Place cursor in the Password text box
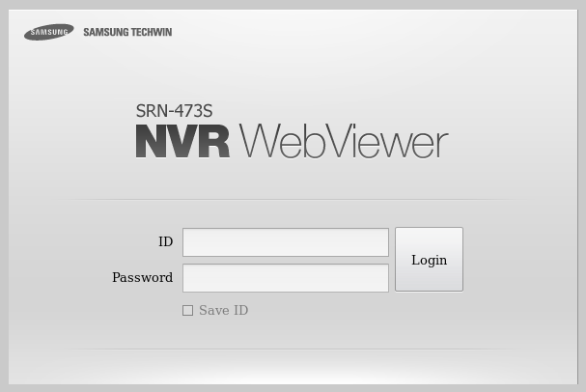 point(286,278)
